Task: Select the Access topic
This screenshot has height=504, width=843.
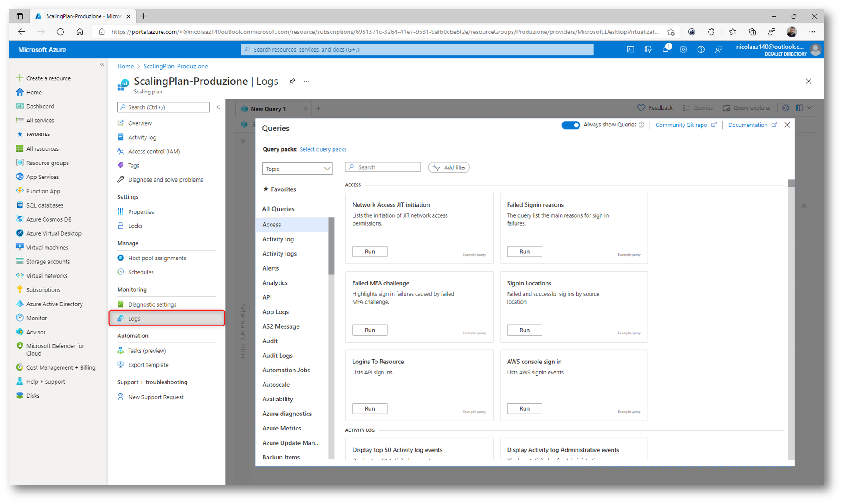Action: (292, 225)
